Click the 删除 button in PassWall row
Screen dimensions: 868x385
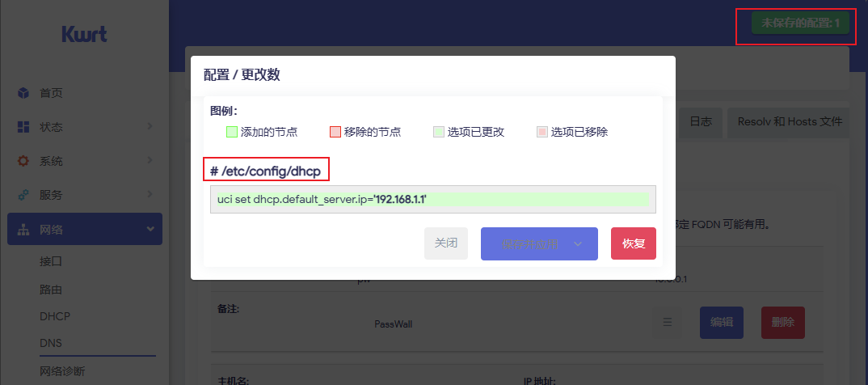[x=783, y=323]
